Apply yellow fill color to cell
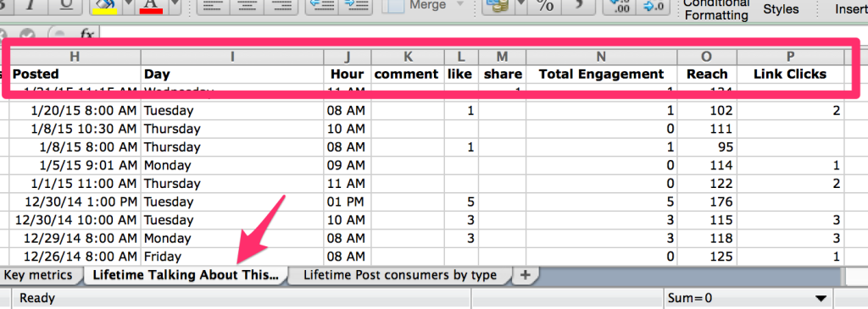The width and height of the screenshot is (868, 309). point(104,7)
